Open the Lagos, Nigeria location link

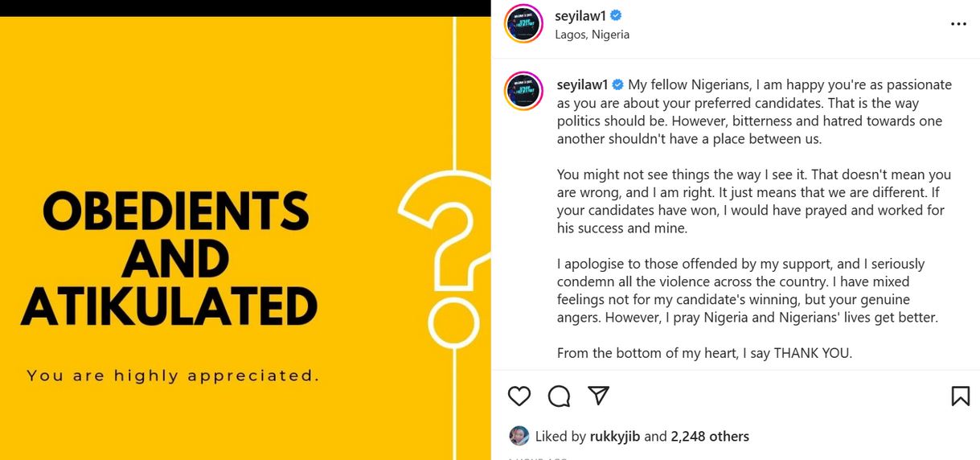click(592, 35)
